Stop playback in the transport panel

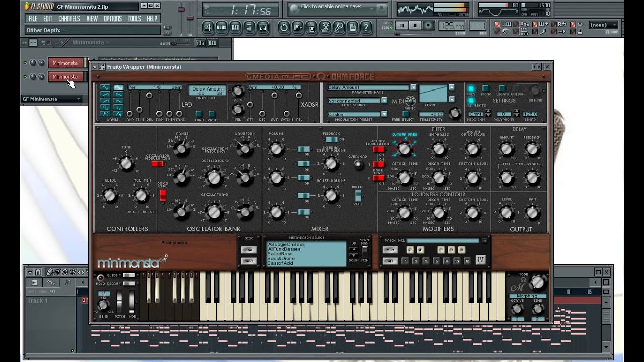(x=415, y=25)
